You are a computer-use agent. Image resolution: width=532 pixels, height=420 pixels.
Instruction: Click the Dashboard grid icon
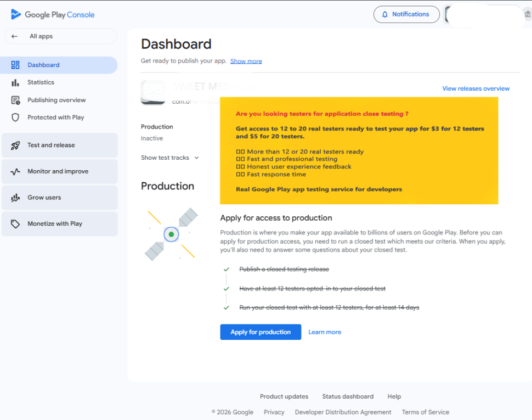15,65
